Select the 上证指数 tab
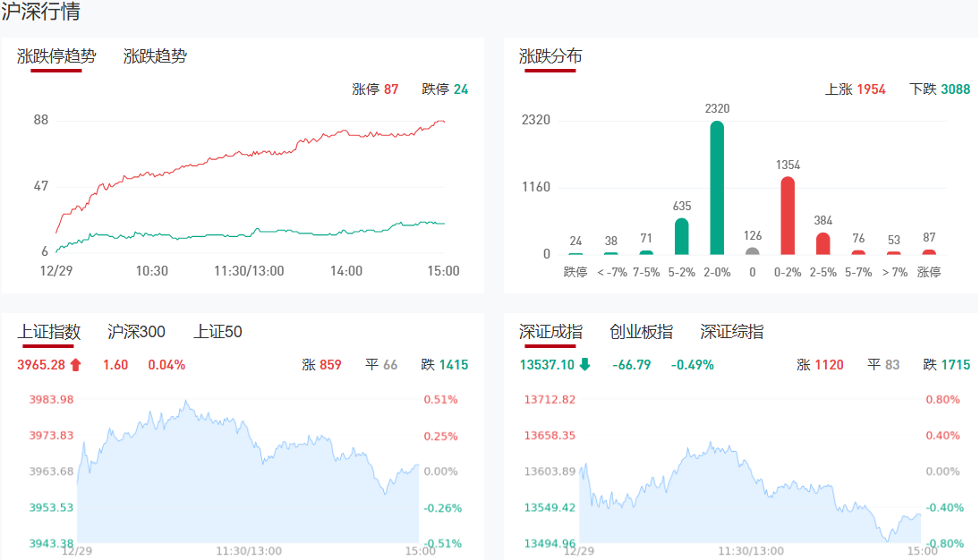This screenshot has height=560, width=980. 49,332
